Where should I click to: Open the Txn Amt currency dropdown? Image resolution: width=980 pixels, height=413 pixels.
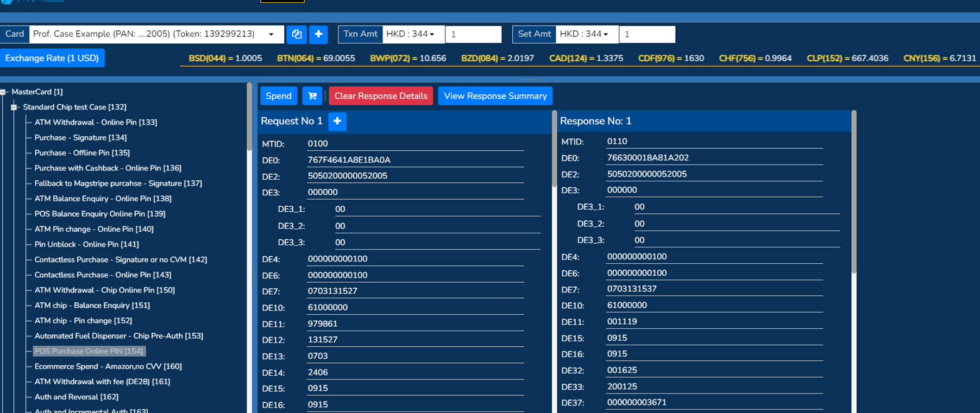(413, 34)
